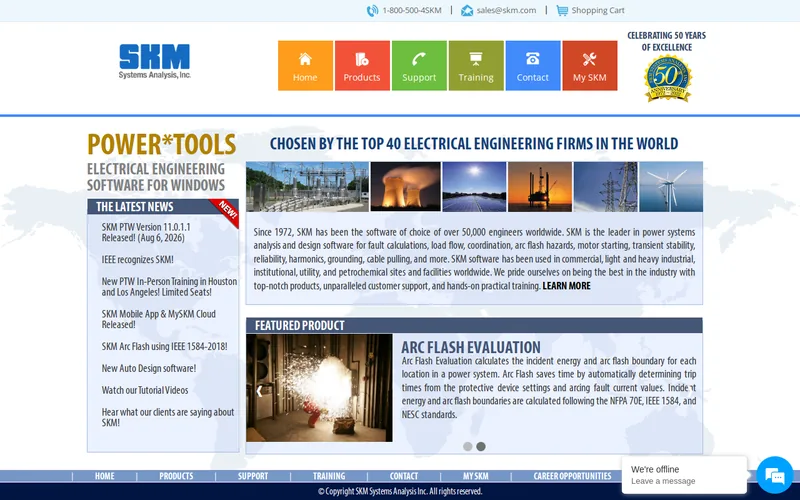
Task: Click the POWER*TOOLS title text
Action: (x=162, y=144)
